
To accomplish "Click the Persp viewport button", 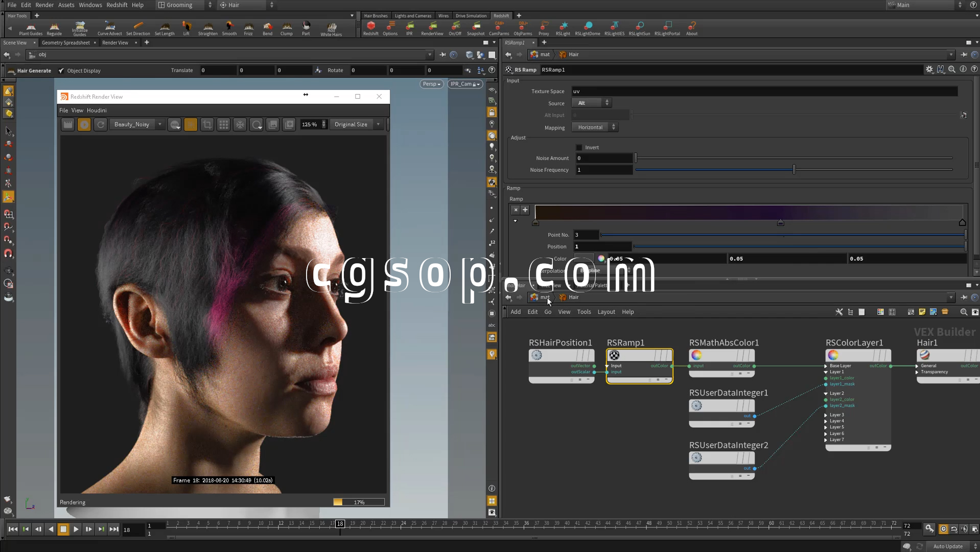I will point(431,84).
